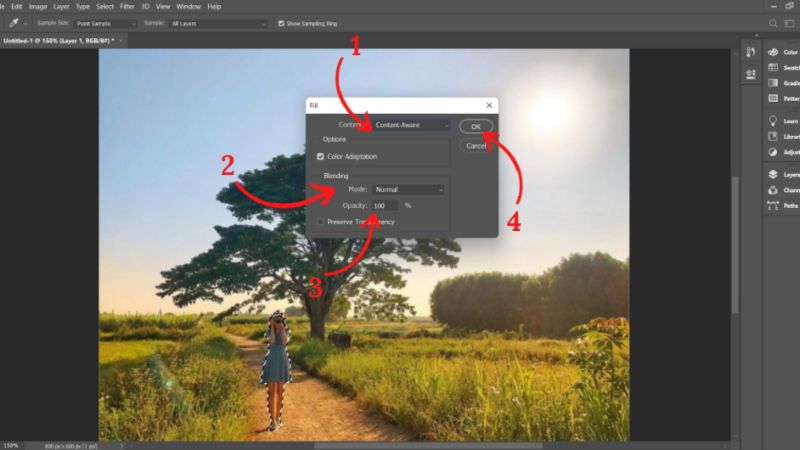Click OK in the Fill dialog
The width and height of the screenshot is (800, 450).
click(476, 127)
